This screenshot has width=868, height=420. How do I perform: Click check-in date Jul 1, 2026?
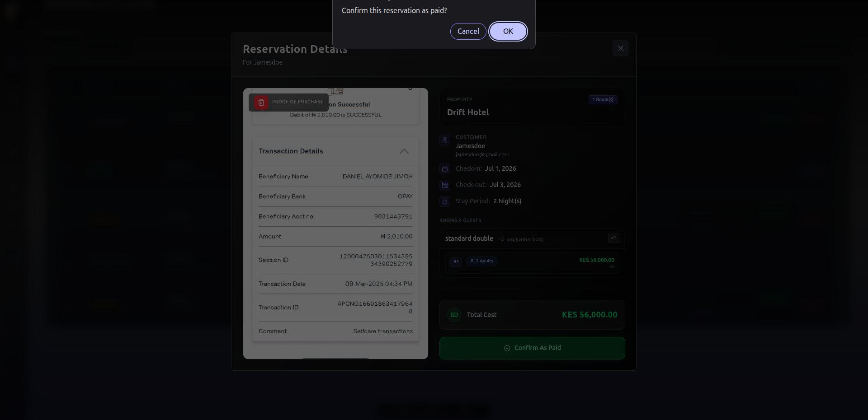500,168
